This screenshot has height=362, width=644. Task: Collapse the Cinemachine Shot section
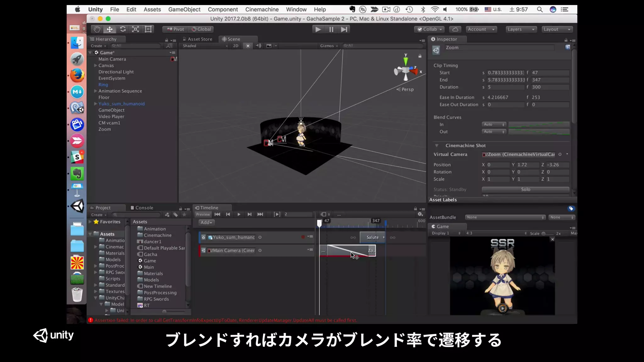(x=436, y=145)
